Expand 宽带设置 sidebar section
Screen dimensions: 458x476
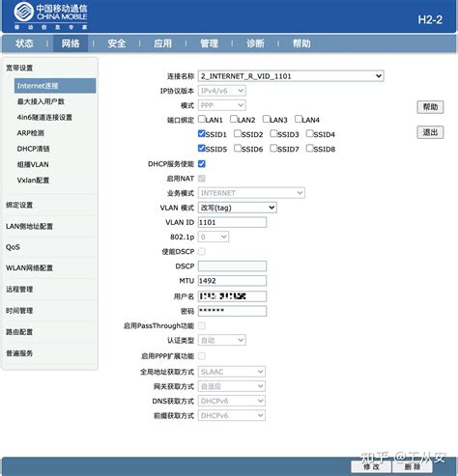click(x=19, y=68)
